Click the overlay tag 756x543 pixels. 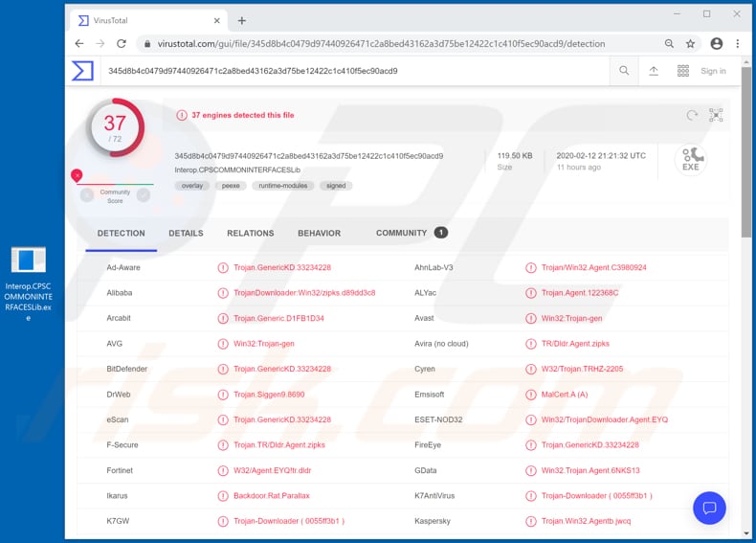192,186
